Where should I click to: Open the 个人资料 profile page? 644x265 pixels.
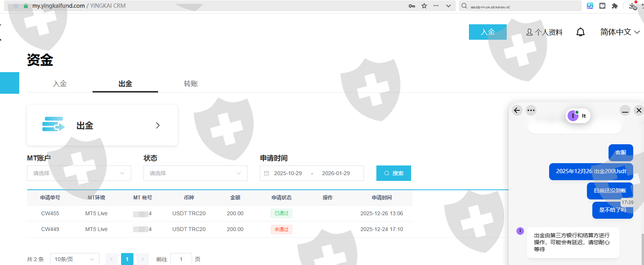545,32
